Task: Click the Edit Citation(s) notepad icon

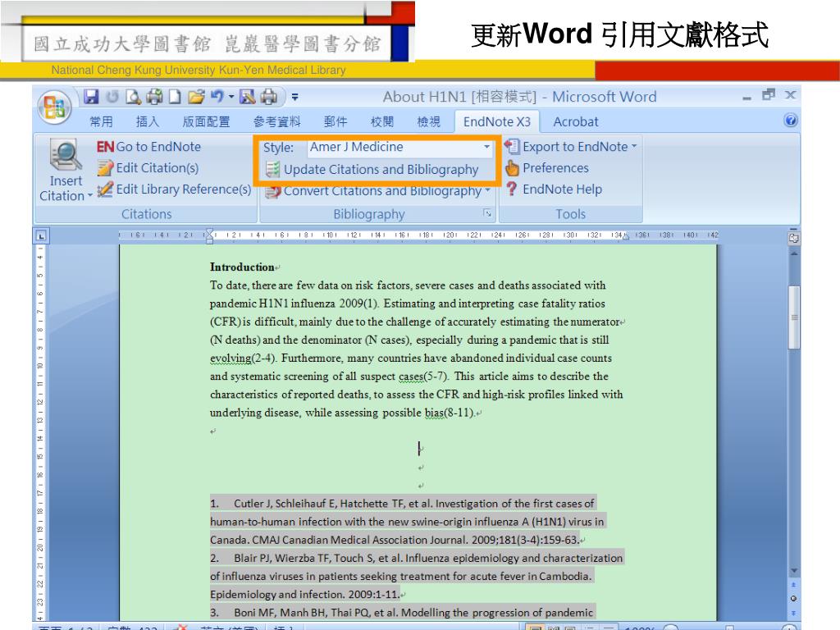Action: tap(105, 168)
